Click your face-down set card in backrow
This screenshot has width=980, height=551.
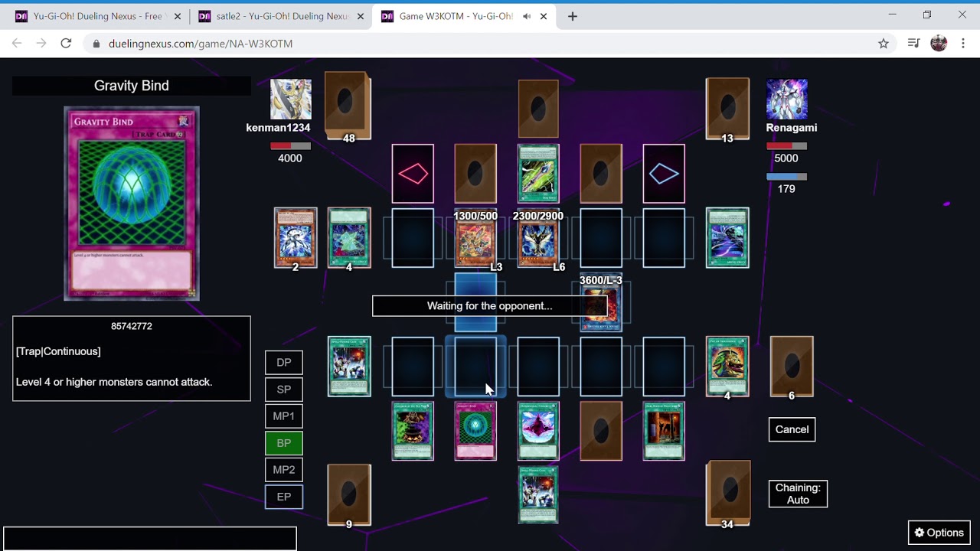pyautogui.click(x=601, y=431)
